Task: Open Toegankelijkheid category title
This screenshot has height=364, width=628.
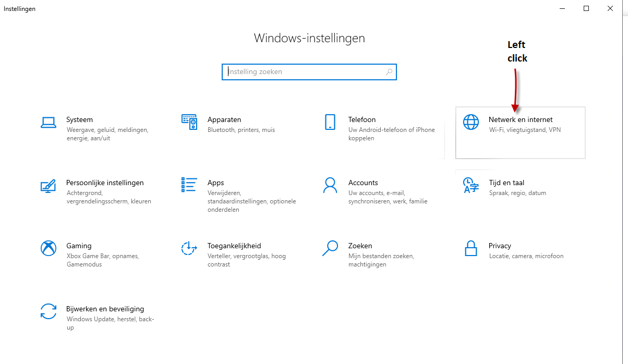Action: 234,246
